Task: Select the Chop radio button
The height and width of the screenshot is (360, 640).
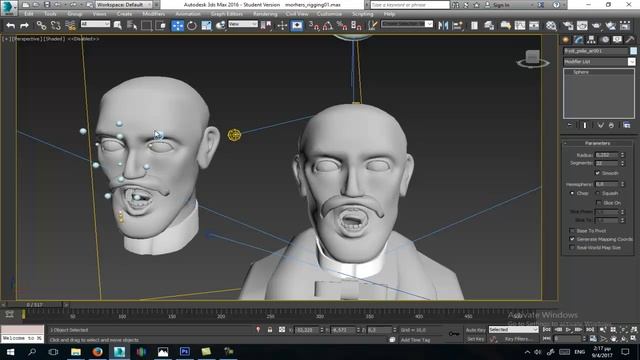Action: coord(572,193)
